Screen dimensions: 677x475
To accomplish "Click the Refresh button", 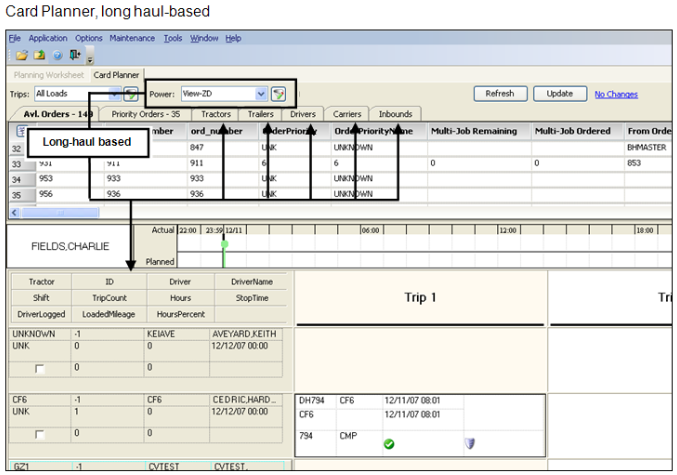I will click(x=499, y=94).
